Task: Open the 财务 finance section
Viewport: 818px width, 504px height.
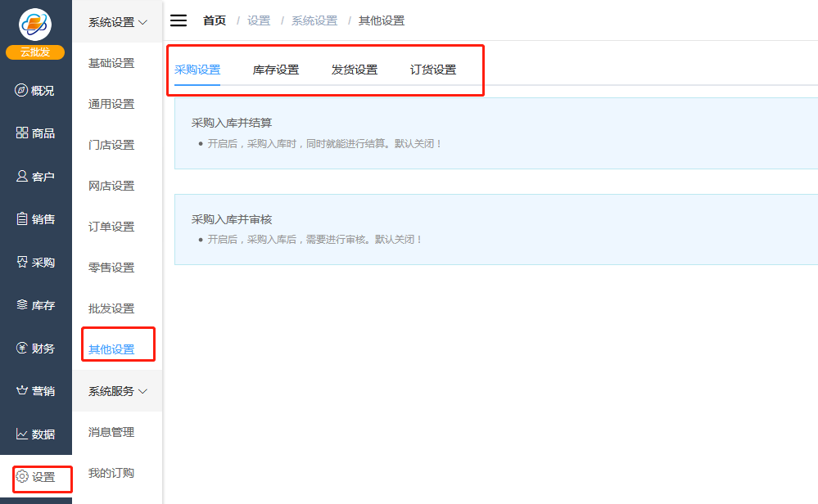Action: tap(35, 349)
